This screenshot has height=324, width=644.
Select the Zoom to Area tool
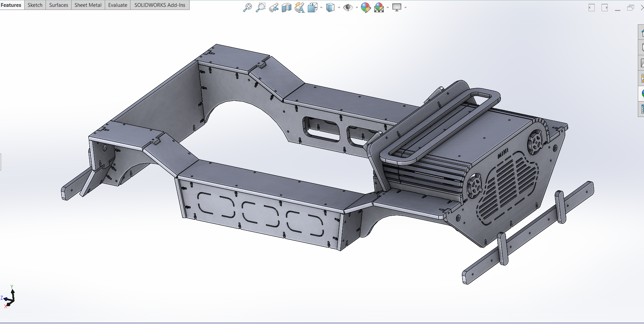(x=261, y=8)
